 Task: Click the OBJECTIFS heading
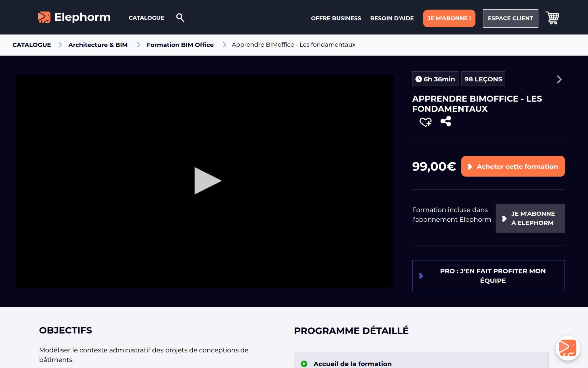(65, 330)
